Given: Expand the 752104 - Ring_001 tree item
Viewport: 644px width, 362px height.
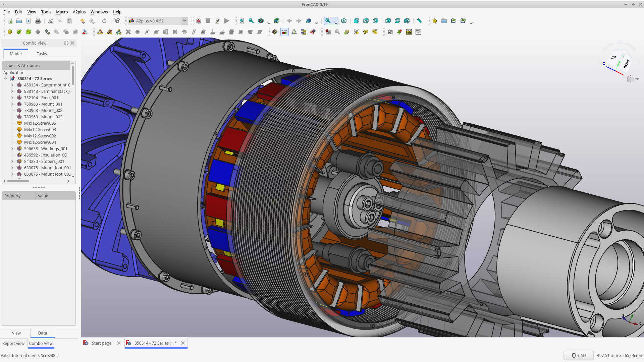Looking at the screenshot, I should (12, 98).
